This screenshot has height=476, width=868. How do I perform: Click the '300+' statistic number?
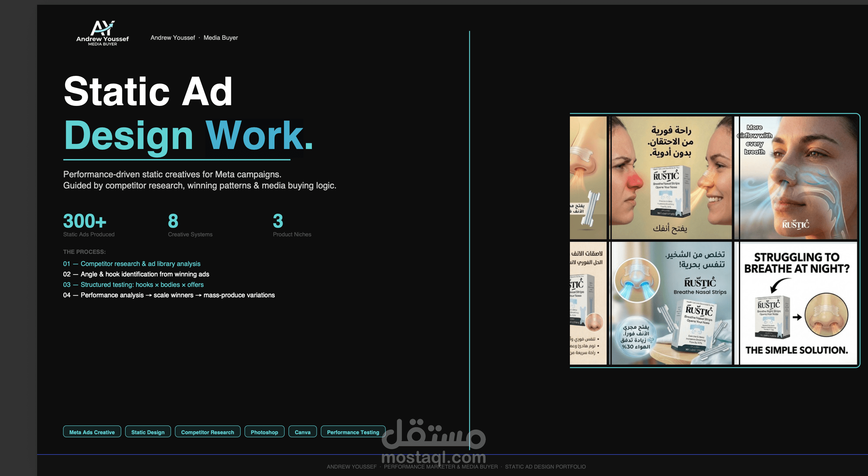tap(85, 221)
